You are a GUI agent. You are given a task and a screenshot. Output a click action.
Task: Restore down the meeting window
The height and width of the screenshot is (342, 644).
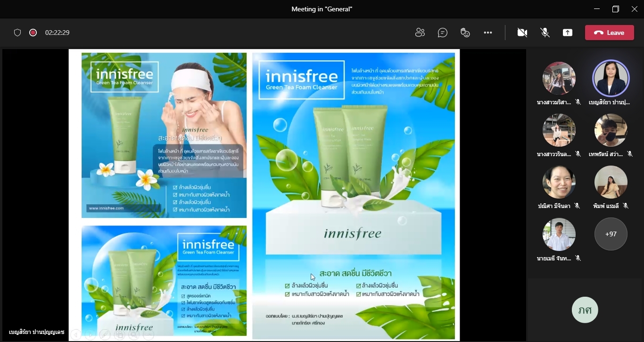(616, 9)
